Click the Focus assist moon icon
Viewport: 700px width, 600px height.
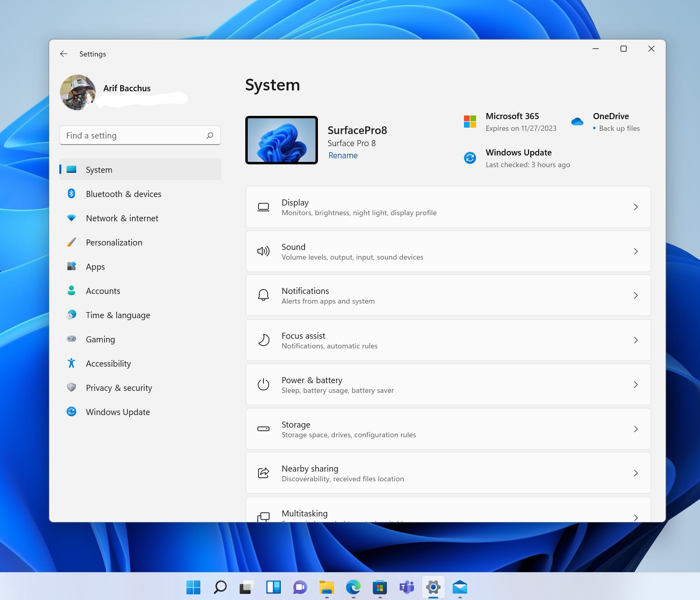(x=263, y=340)
